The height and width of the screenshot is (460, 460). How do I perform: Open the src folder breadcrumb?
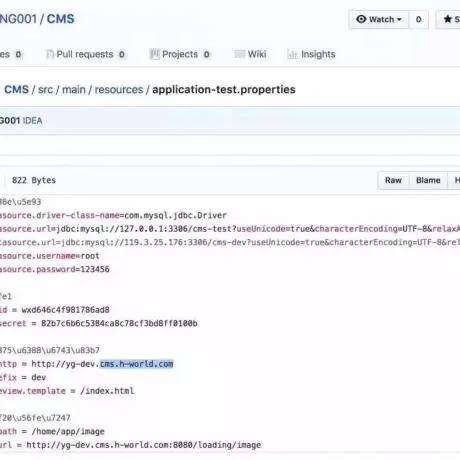click(45, 90)
